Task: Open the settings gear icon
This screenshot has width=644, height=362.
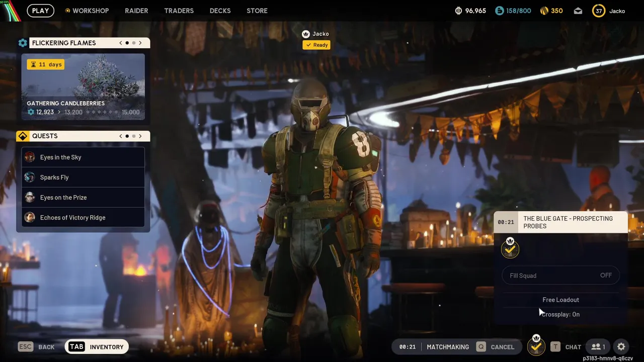Action: pyautogui.click(x=621, y=346)
